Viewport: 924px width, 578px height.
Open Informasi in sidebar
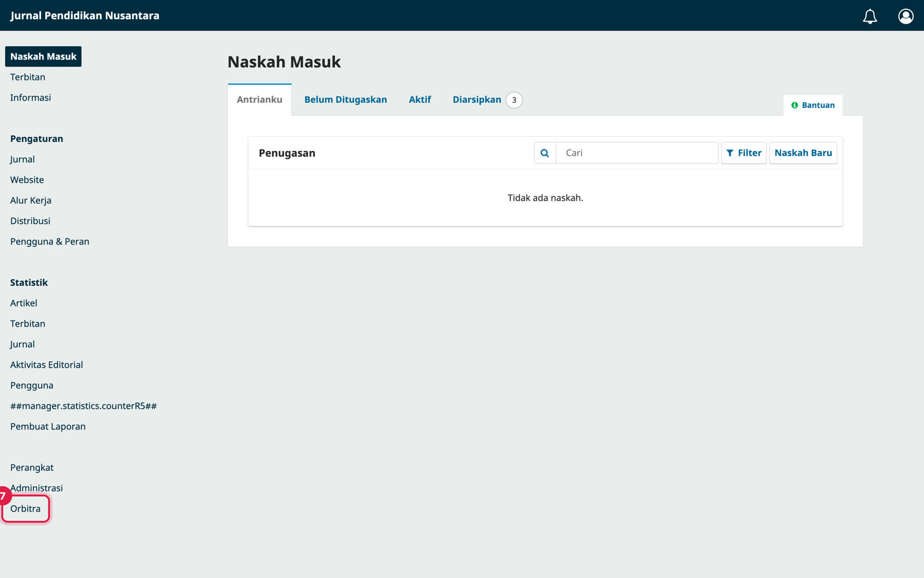pos(31,98)
